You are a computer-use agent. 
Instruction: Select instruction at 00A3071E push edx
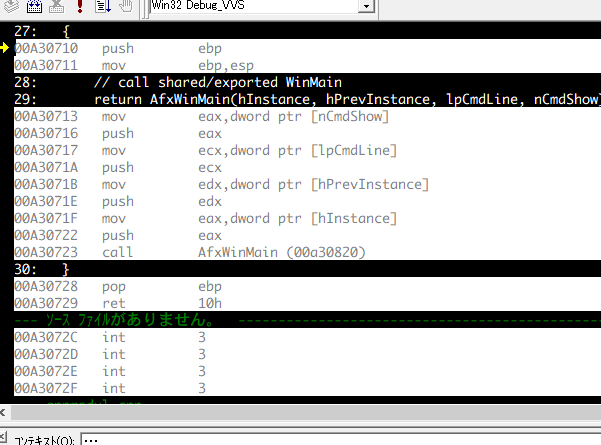tap(307, 201)
